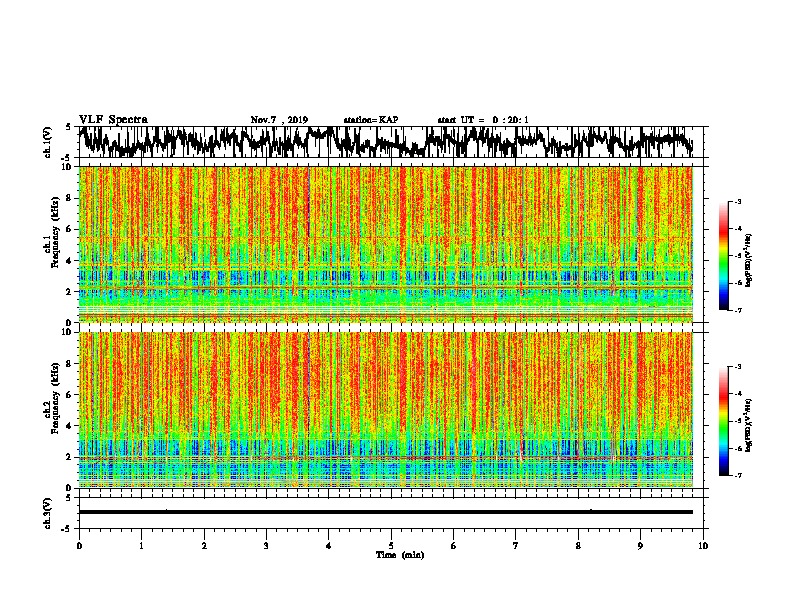Select the "ch.3(V)" axis label
Screen dimensions: 792x612
(48, 513)
